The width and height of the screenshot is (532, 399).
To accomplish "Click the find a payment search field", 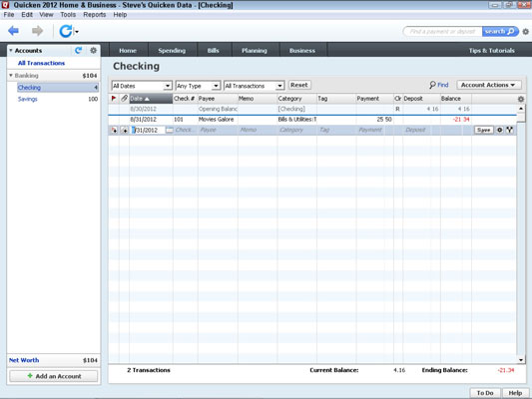I will [x=442, y=32].
